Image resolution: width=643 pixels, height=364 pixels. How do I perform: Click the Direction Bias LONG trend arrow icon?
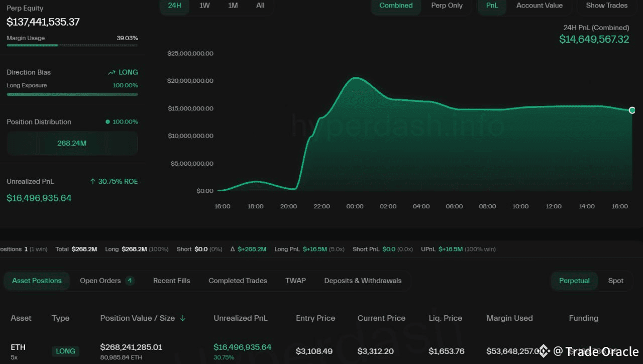coord(112,73)
